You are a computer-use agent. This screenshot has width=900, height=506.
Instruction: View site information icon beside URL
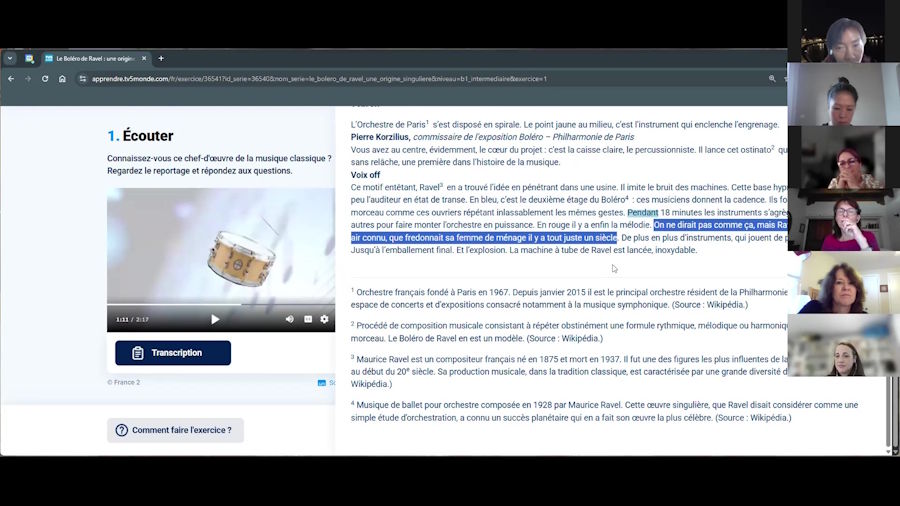pyautogui.click(x=83, y=78)
